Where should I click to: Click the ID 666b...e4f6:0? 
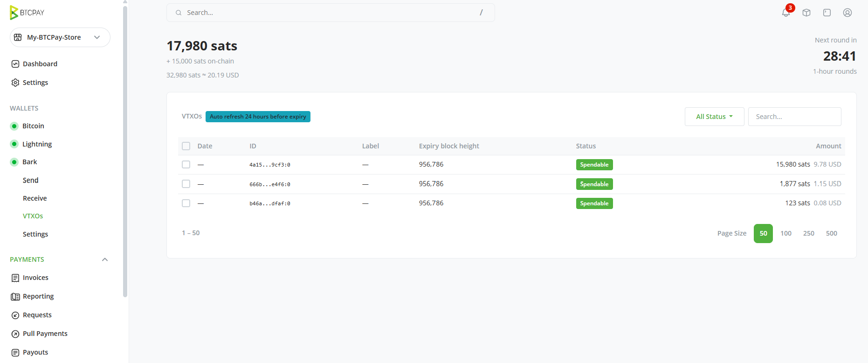270,184
